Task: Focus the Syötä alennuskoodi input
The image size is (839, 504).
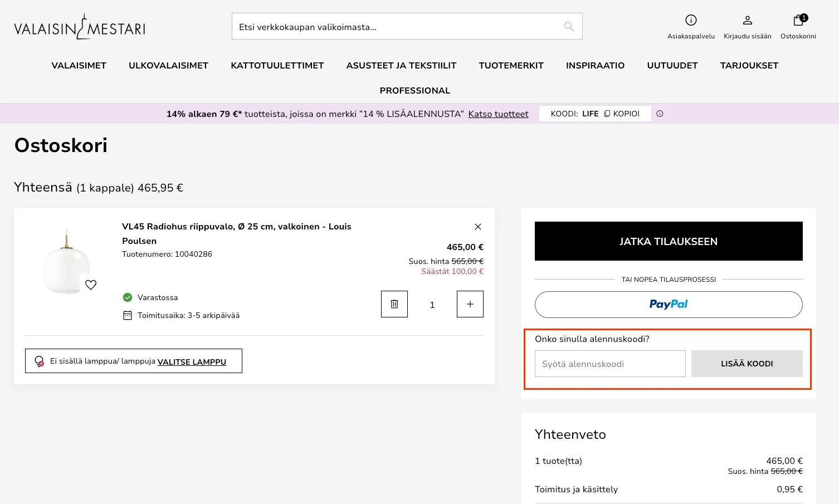Action: (610, 364)
